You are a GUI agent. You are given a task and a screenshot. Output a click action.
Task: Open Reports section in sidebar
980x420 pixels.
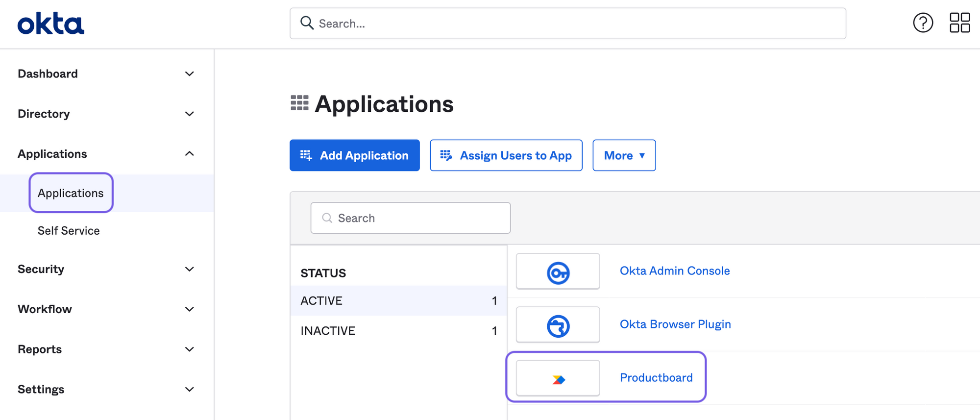(40, 349)
